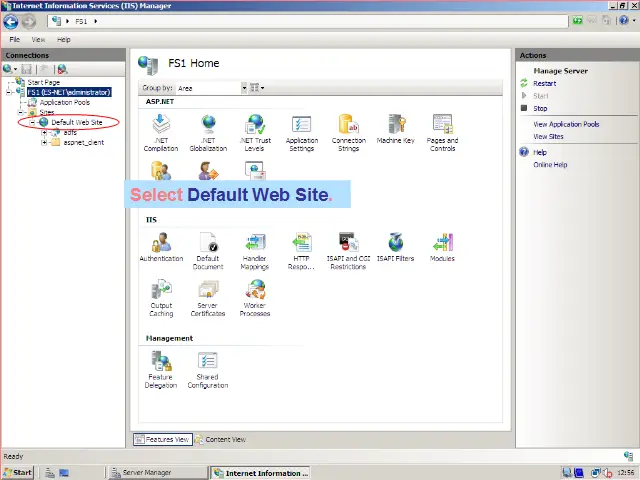The height and width of the screenshot is (480, 640).
Task: Open HTTP Response Headers feature
Action: (302, 251)
